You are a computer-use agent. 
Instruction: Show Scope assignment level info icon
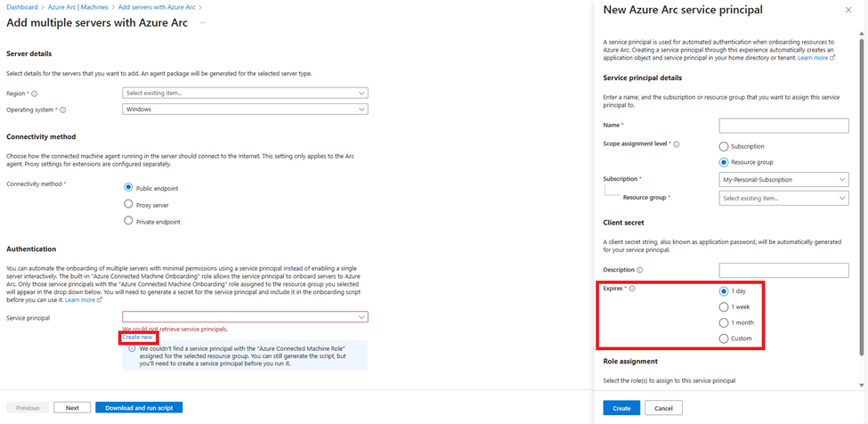(x=677, y=144)
